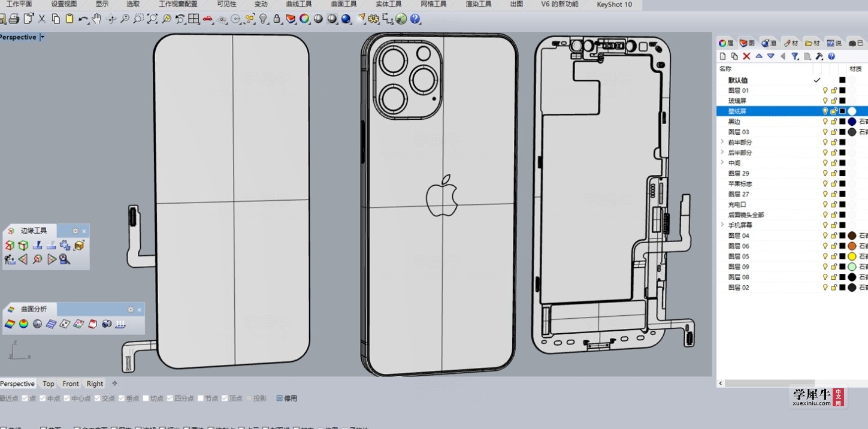The width and height of the screenshot is (868, 429).
Task: Click the New Layer icon in Layers panel
Action: pos(722,56)
